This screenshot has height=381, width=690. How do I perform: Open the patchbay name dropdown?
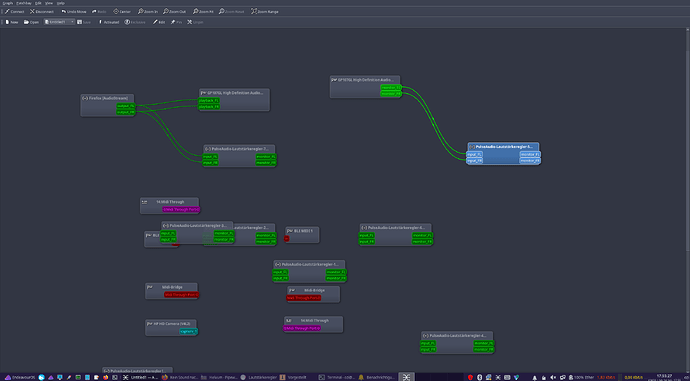(x=59, y=22)
